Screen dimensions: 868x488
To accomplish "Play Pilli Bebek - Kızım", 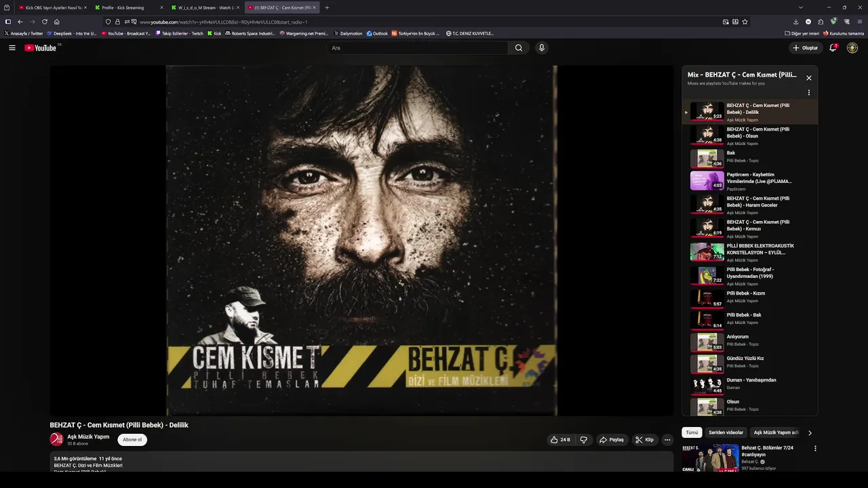I will click(750, 298).
